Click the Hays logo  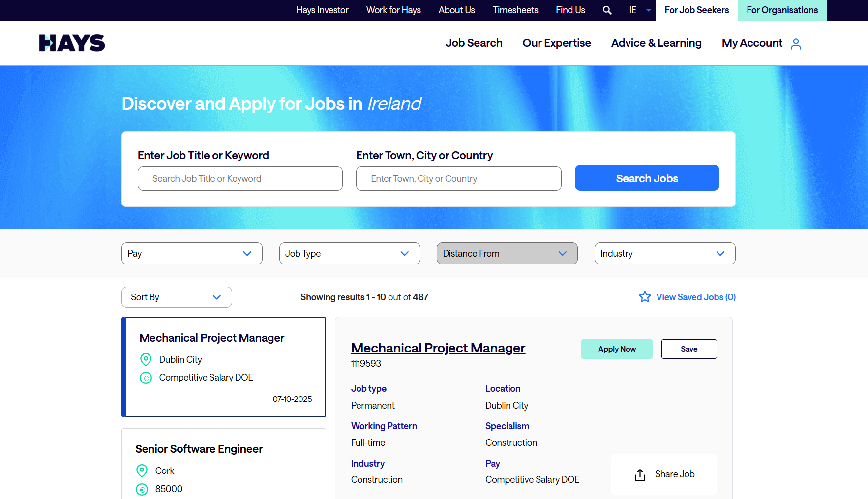72,43
